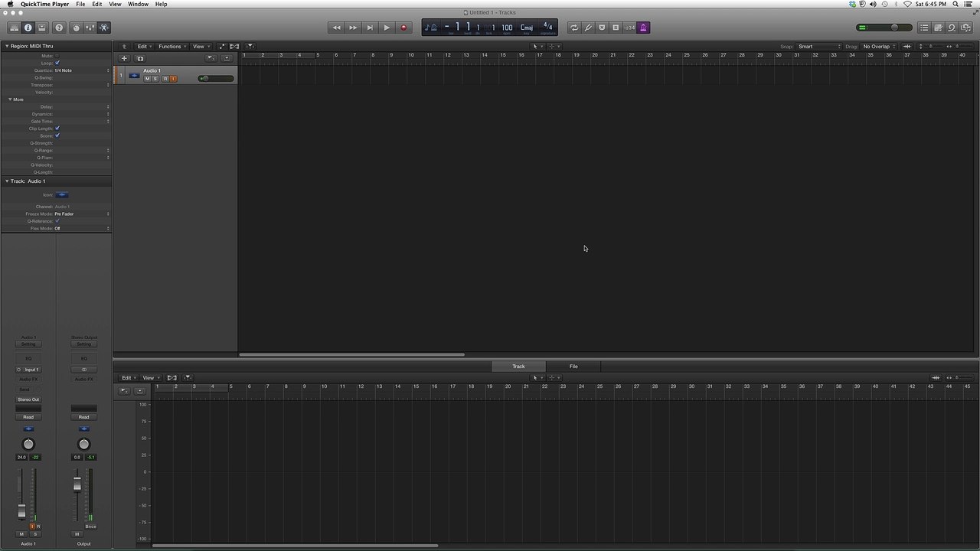Open Quantize 1/4 Note popup
Image resolution: width=980 pixels, height=551 pixels.
(82, 70)
